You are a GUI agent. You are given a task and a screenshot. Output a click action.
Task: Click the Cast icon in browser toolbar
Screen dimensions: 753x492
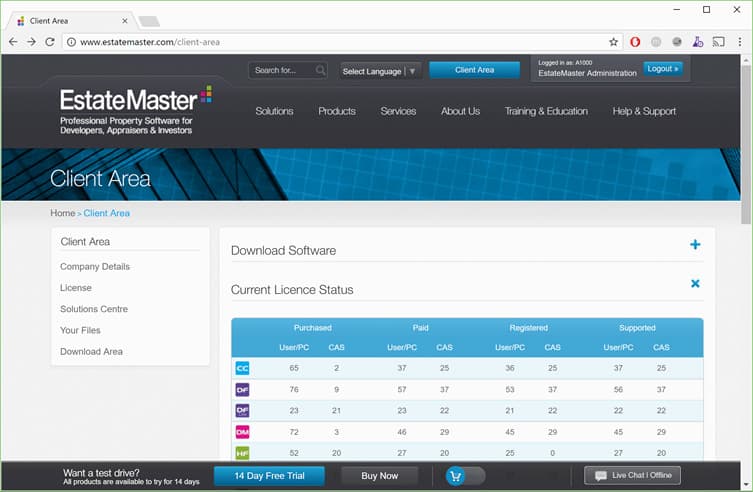tap(718, 42)
